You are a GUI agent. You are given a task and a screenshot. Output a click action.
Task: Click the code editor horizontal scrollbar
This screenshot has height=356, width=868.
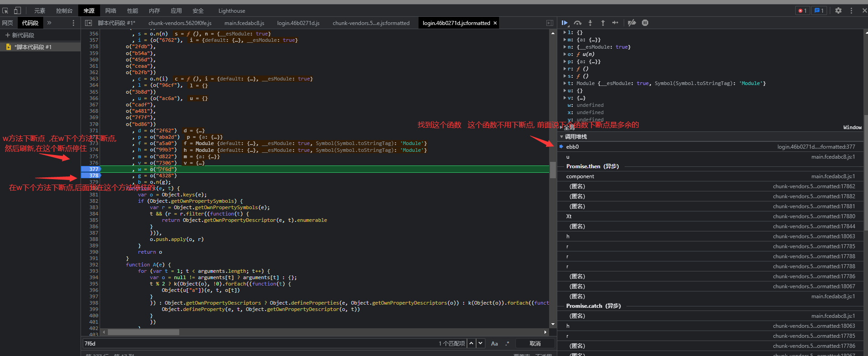[x=143, y=332]
